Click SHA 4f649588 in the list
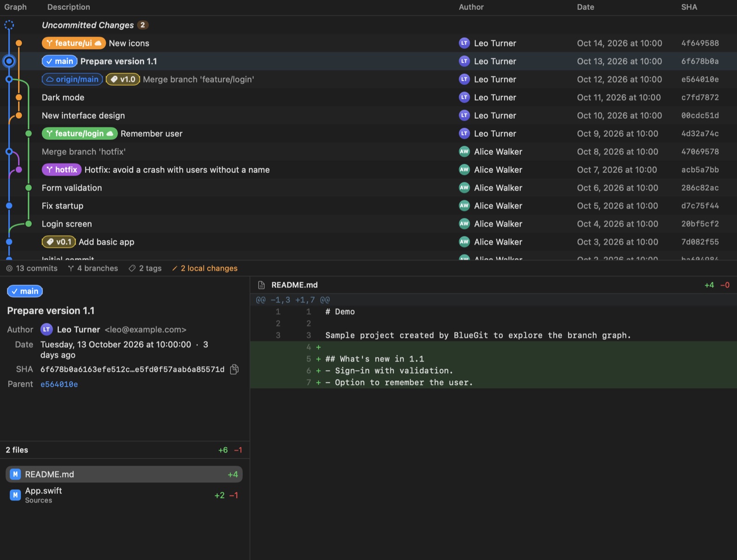The width and height of the screenshot is (737, 560). (700, 43)
